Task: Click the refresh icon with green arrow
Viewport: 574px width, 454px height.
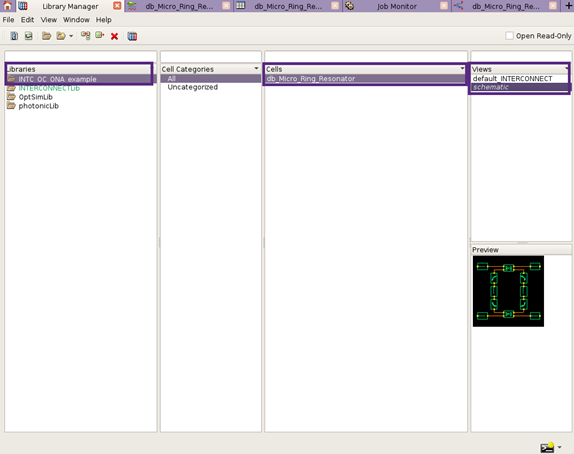Action: (x=29, y=36)
